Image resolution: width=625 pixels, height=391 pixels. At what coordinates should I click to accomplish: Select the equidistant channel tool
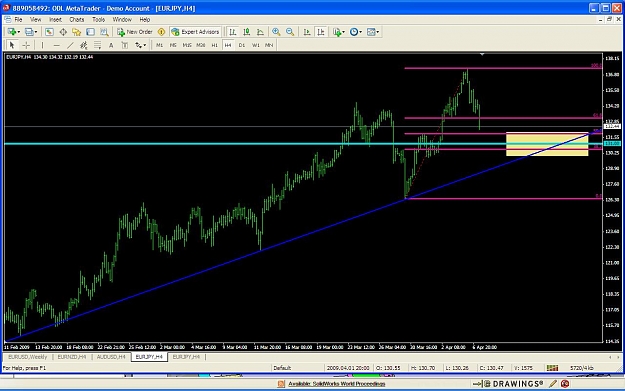[84, 45]
